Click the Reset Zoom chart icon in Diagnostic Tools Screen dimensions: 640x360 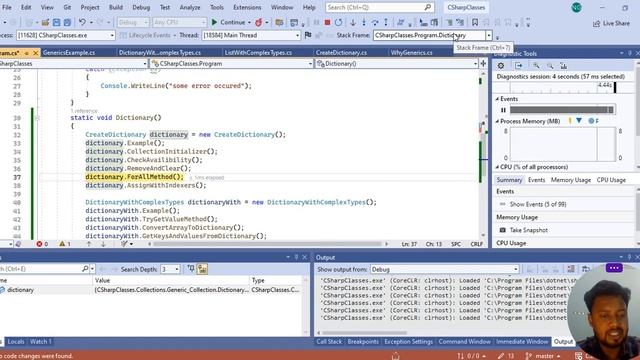pos(564,65)
